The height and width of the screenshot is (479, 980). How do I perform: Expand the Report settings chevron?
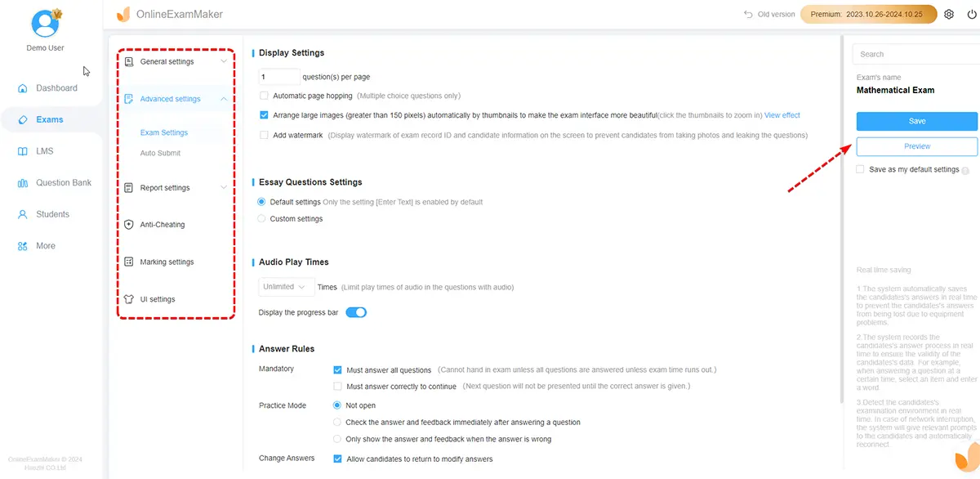pyautogui.click(x=224, y=188)
